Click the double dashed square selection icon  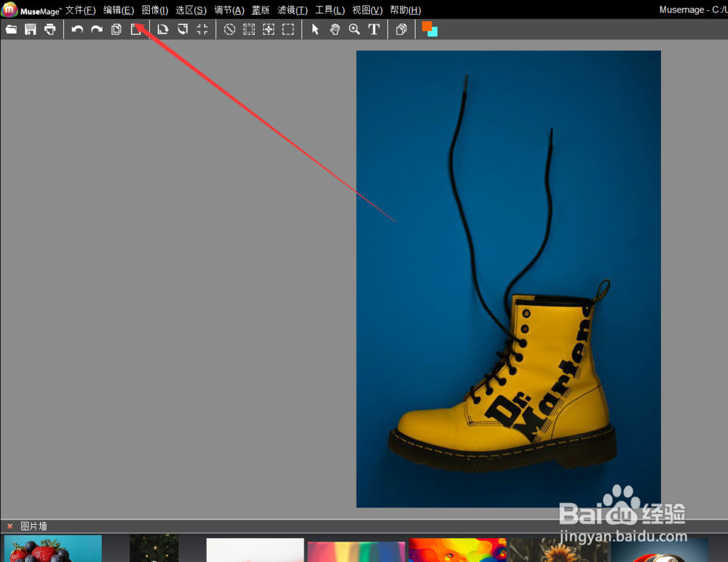(249, 30)
